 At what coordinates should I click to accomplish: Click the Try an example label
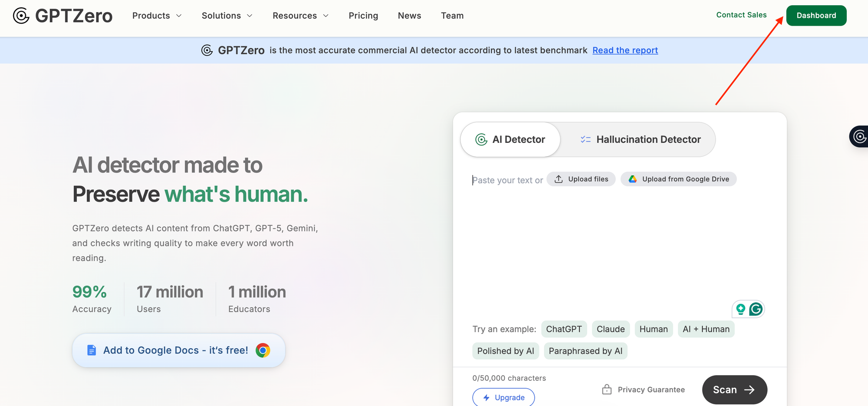point(504,329)
